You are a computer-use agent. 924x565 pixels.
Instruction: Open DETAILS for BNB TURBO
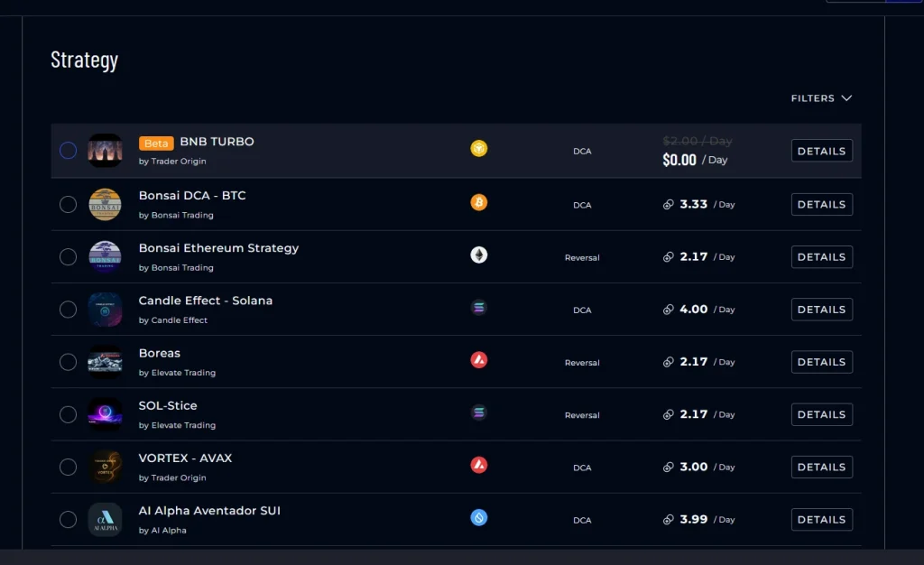pos(821,150)
